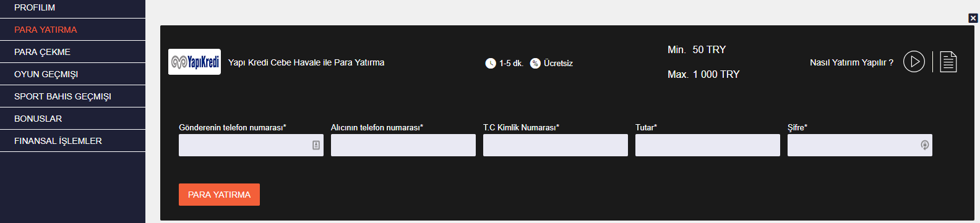Screen dimensions: 980x223
Task: Click the contact autofill icon in sender phone field
Action: (316, 145)
